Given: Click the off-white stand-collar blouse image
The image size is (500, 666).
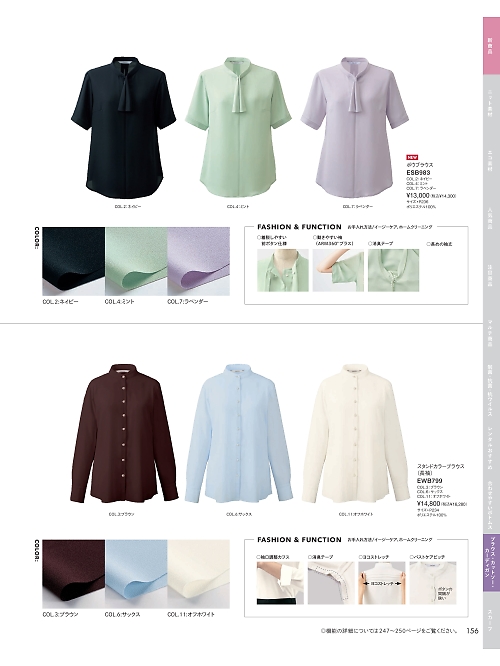Looking at the screenshot, I should pyautogui.click(x=355, y=434).
